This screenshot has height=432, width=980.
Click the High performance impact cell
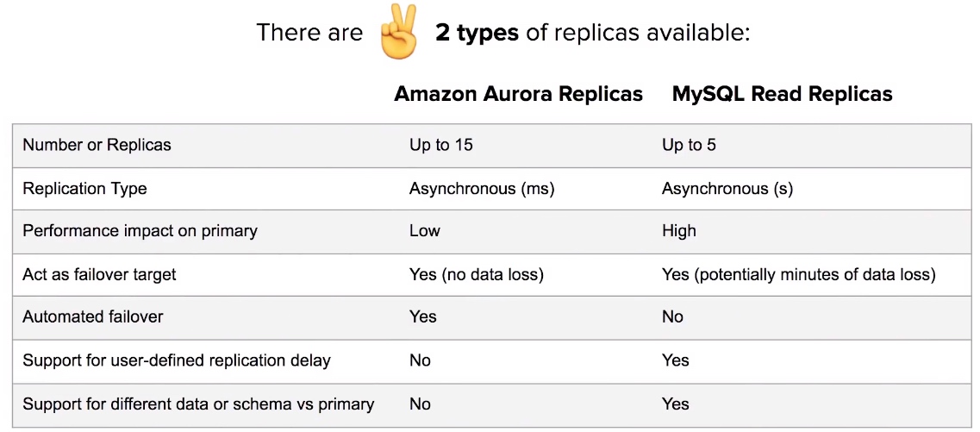(678, 231)
